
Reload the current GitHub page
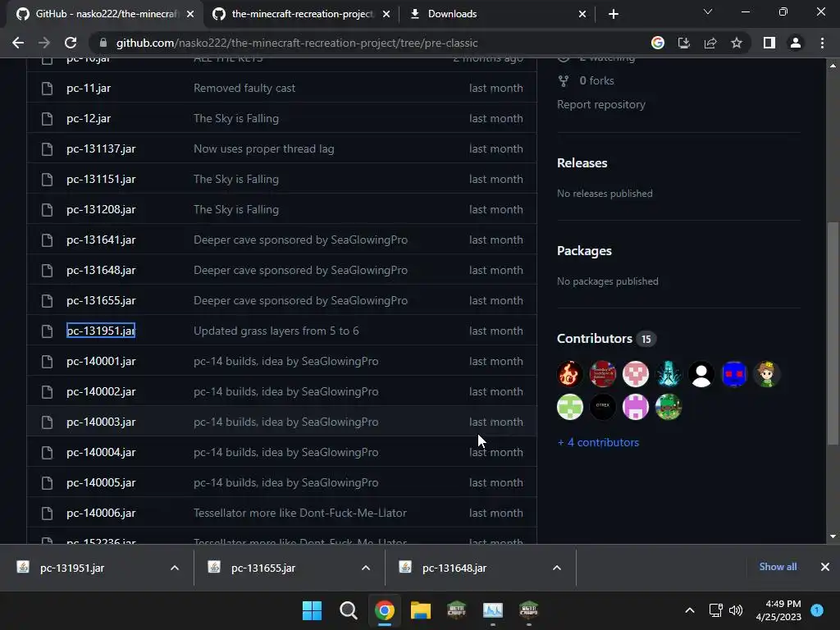pos(71,43)
